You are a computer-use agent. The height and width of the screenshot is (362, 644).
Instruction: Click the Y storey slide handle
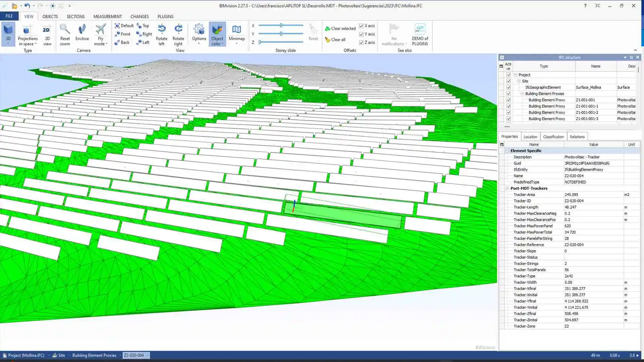[281, 34]
